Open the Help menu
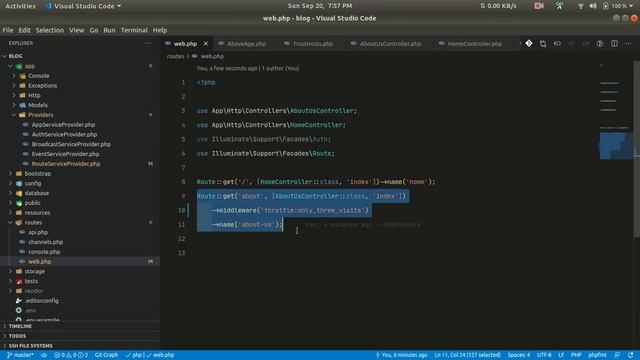640x360 pixels. [160, 30]
